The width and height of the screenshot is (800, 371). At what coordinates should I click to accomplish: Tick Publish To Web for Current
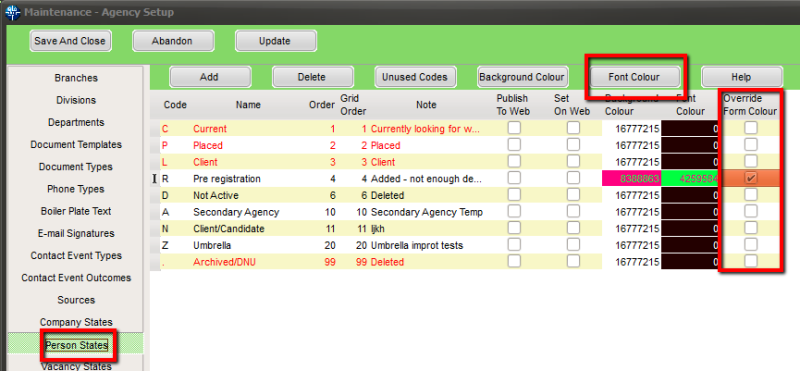coord(514,128)
